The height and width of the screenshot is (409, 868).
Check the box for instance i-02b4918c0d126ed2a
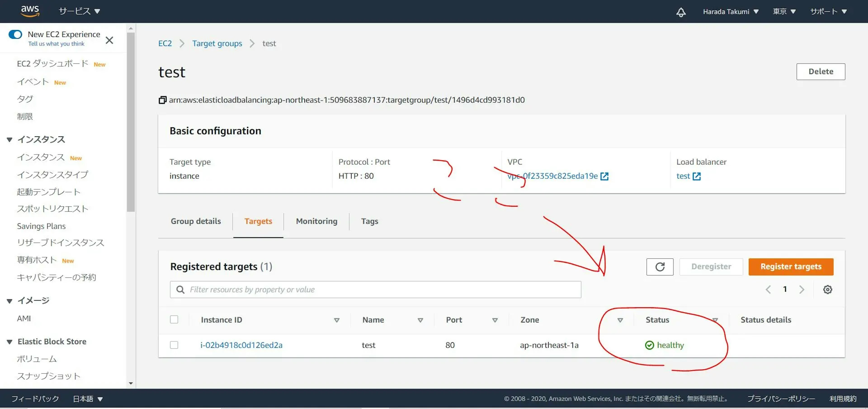(x=174, y=345)
